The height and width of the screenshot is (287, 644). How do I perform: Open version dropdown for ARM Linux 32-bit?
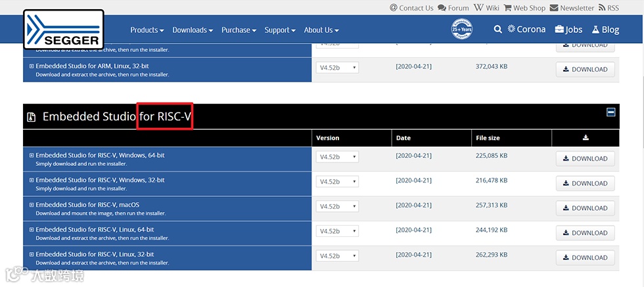point(337,68)
